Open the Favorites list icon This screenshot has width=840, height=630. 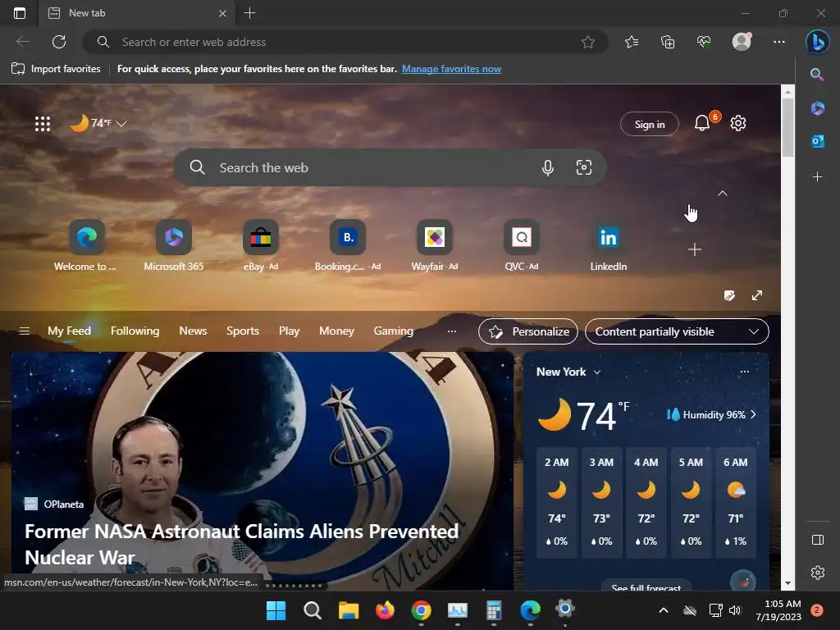[x=632, y=42]
